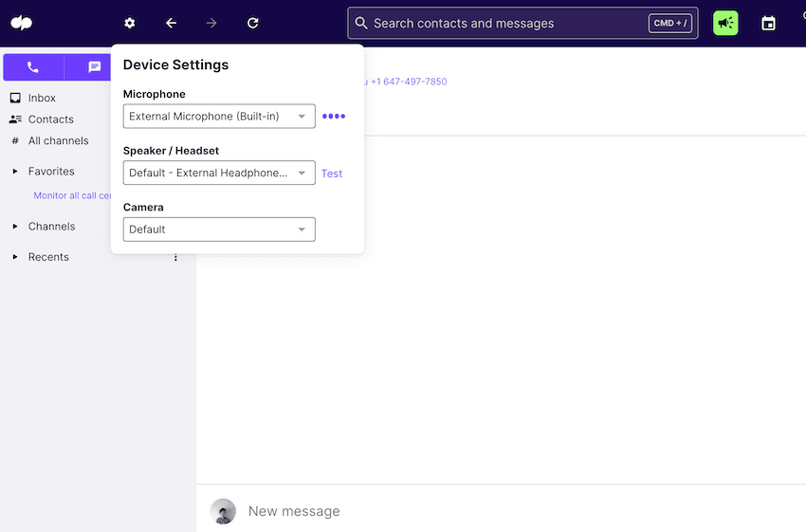Open the Speaker / Headset dropdown

219,173
